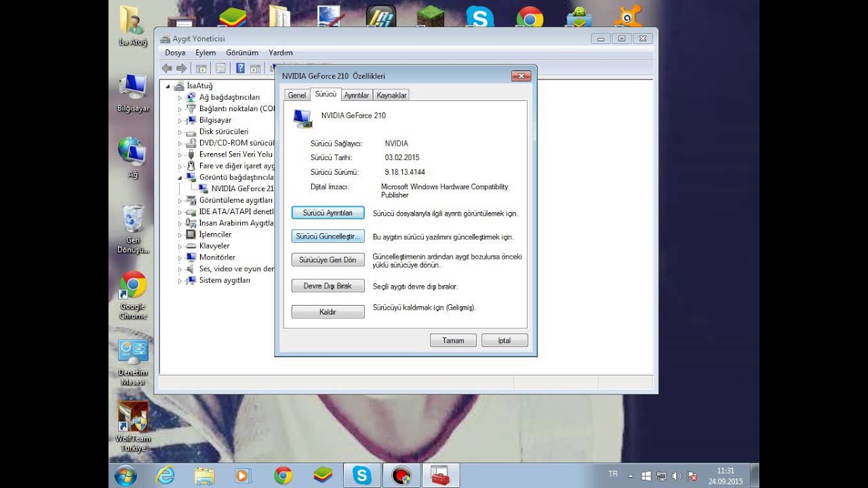This screenshot has height=488, width=868.
Task: Open Windows Media Player from taskbar
Action: tap(243, 475)
